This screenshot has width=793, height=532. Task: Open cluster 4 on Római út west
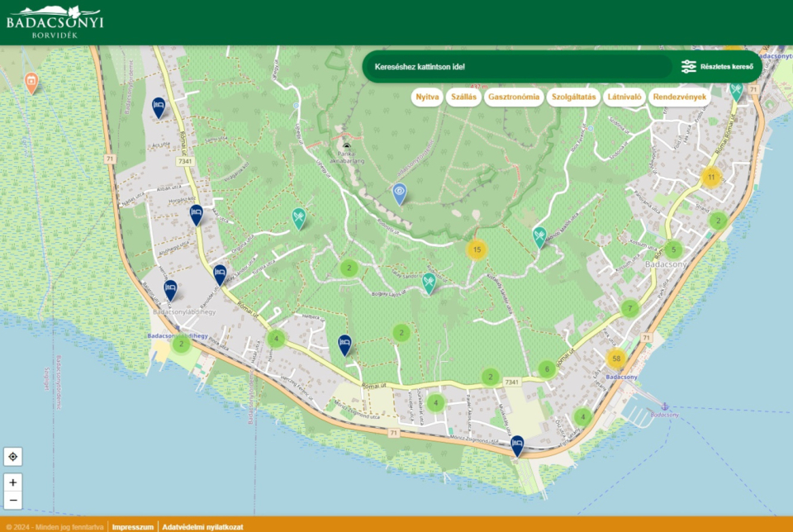[276, 339]
